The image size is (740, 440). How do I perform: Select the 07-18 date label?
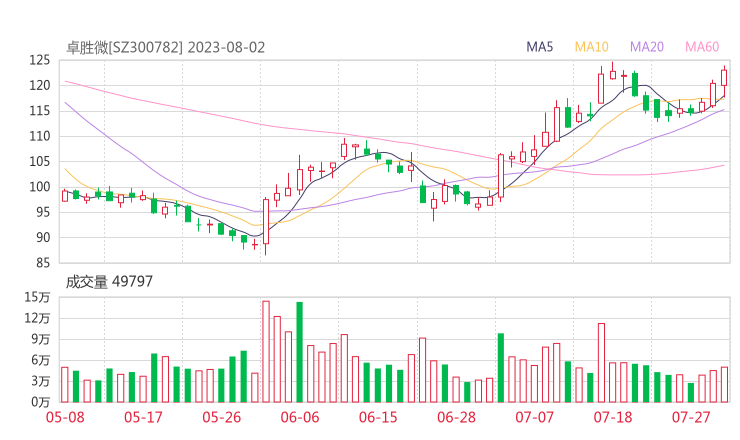coord(613,418)
